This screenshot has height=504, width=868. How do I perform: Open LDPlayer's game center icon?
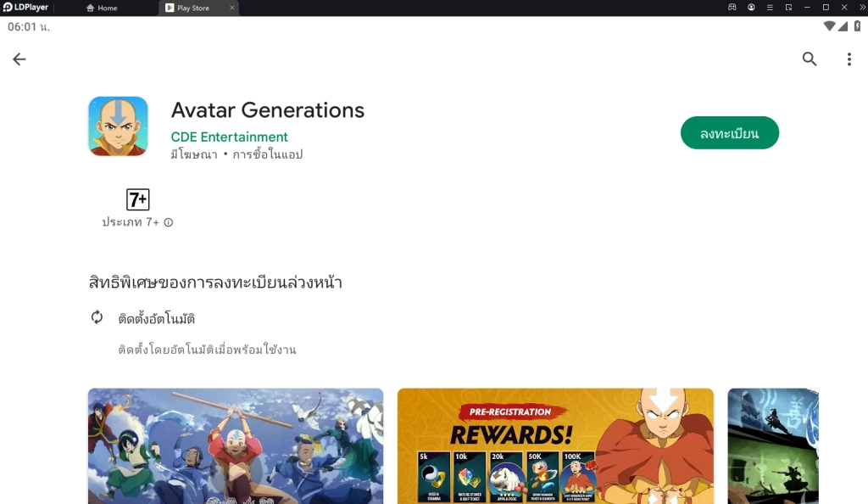(732, 8)
